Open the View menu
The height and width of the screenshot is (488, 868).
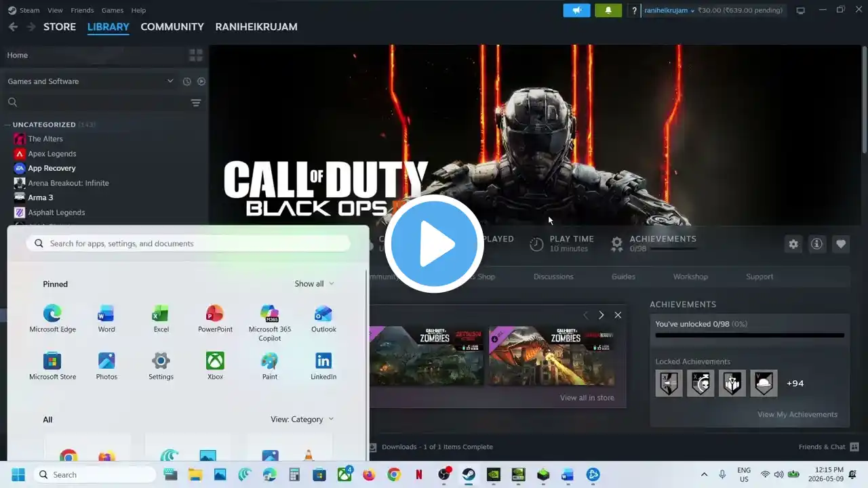(55, 10)
